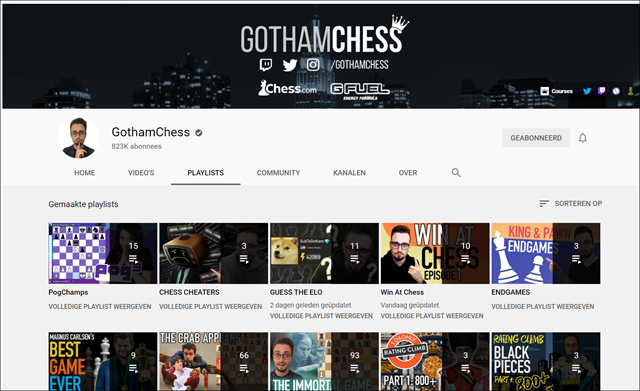Click Magnus Carlsen's Best Game Ever thumbnail

coord(102,361)
